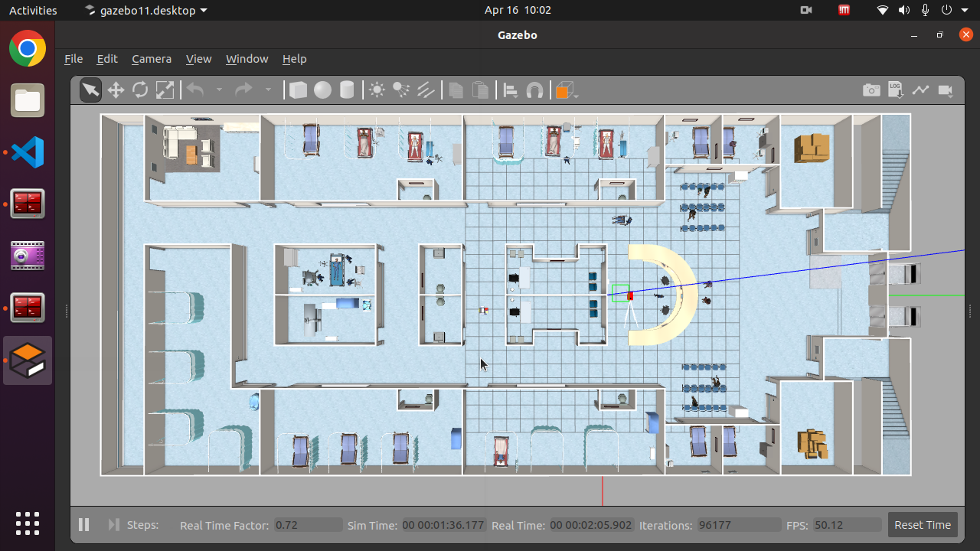The image size is (980, 551).
Task: Open the Help menu
Action: click(294, 59)
